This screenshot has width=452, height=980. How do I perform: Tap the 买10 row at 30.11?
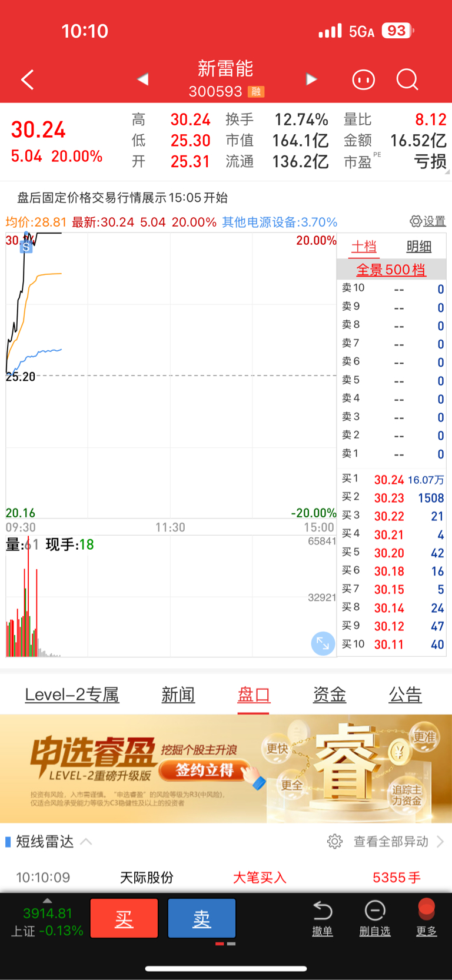(392, 645)
